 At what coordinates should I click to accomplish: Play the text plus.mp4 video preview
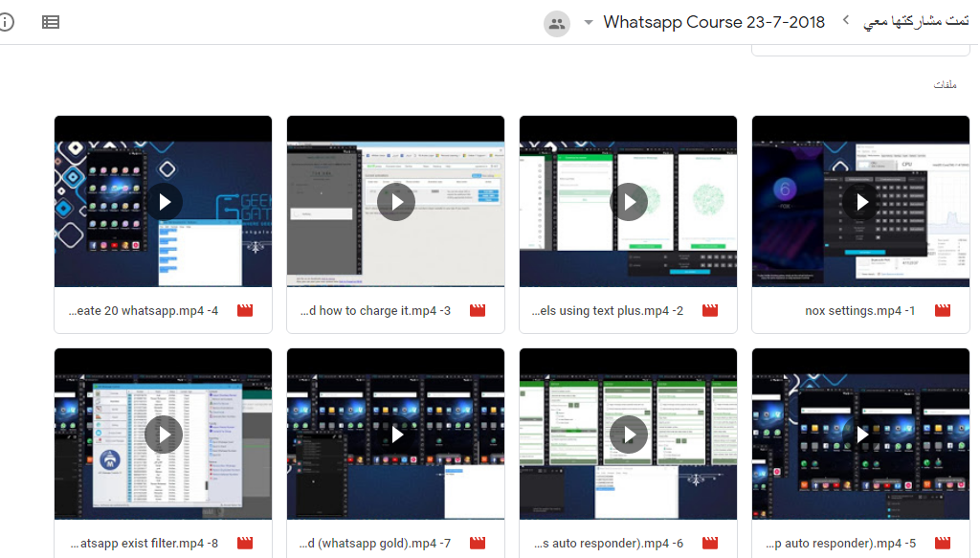[629, 202]
